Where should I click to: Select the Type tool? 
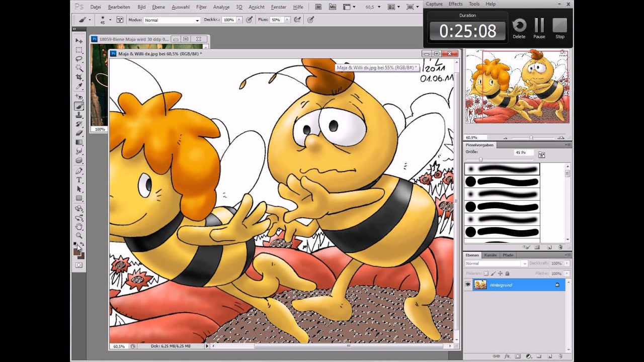coord(79,180)
